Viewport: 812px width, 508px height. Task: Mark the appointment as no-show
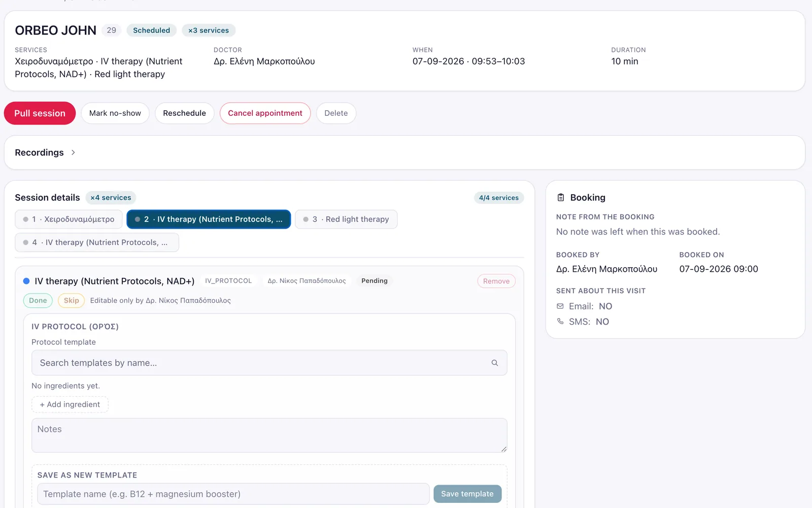click(x=115, y=113)
